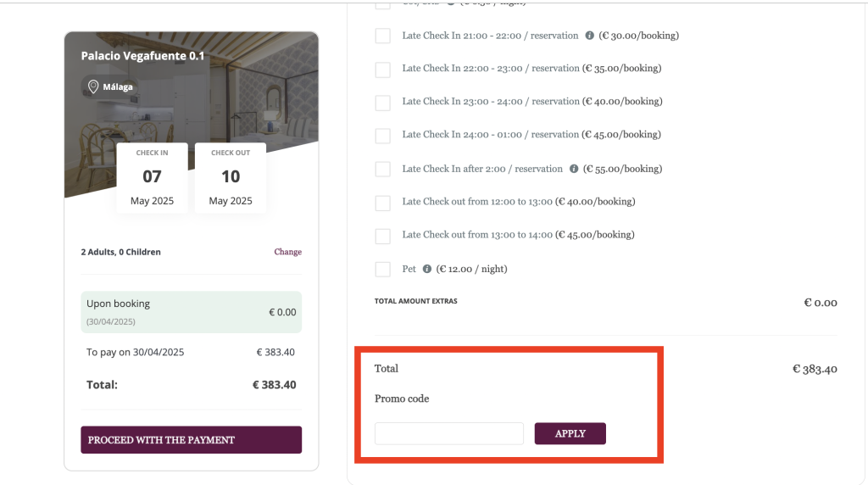Enable the Late Check In 22:00 - 23:00 option
Screen dimensions: 868x485
383,69
